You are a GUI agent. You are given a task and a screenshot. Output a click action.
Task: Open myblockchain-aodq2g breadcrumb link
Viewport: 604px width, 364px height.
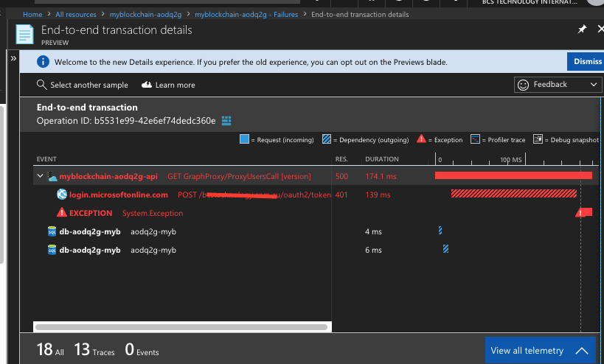(145, 15)
